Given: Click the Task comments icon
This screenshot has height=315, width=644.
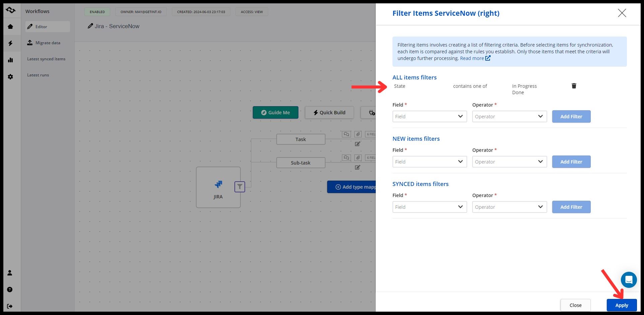Looking at the screenshot, I should [346, 134].
